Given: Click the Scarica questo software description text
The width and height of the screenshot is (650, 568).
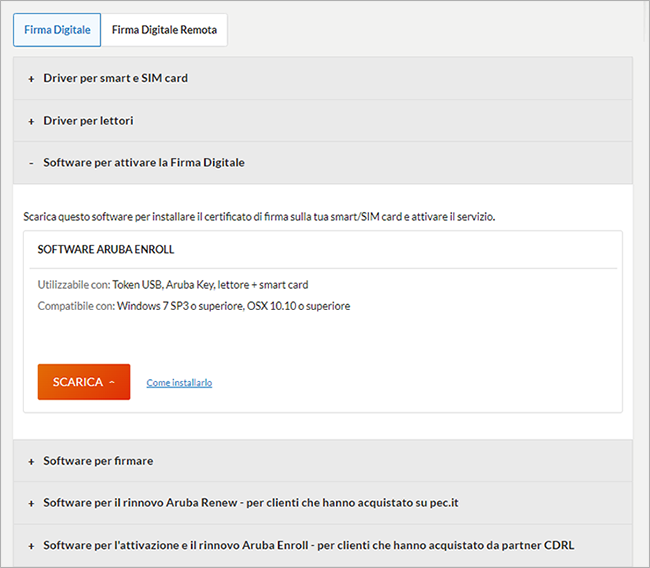Looking at the screenshot, I should tap(259, 216).
